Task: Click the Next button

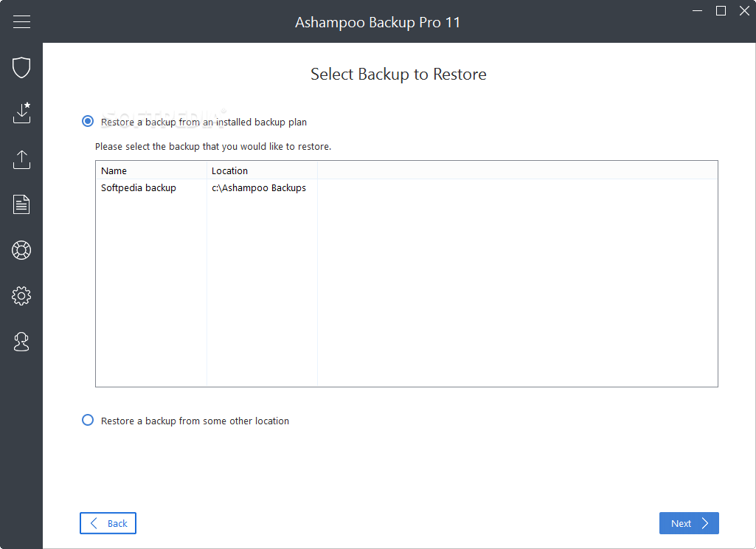Action: tap(689, 523)
